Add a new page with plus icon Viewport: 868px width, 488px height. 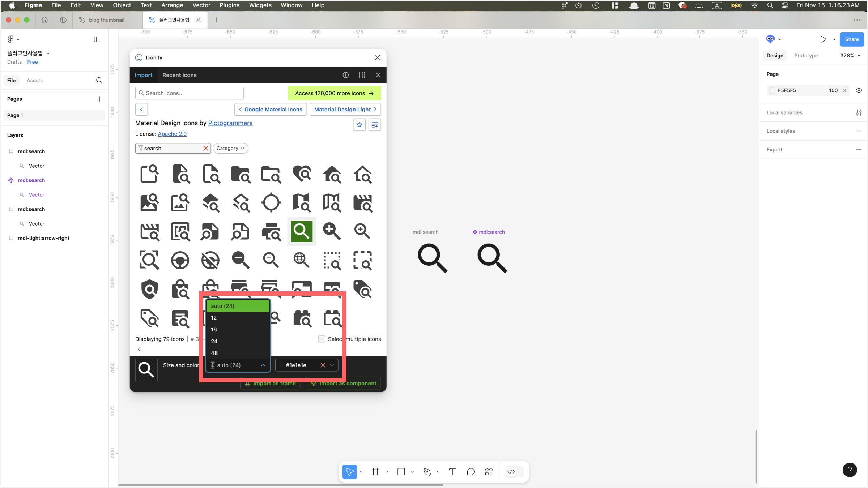click(x=99, y=99)
